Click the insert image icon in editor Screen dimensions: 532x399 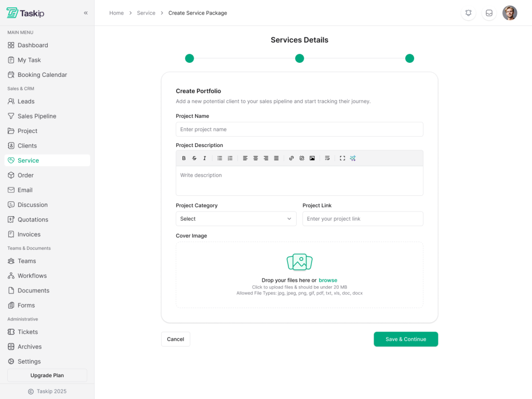pos(312,158)
